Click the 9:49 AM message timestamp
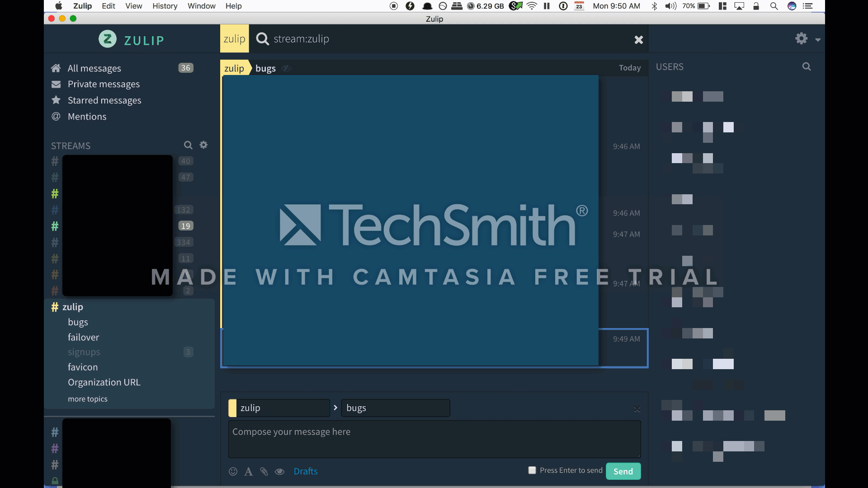 pyautogui.click(x=626, y=339)
